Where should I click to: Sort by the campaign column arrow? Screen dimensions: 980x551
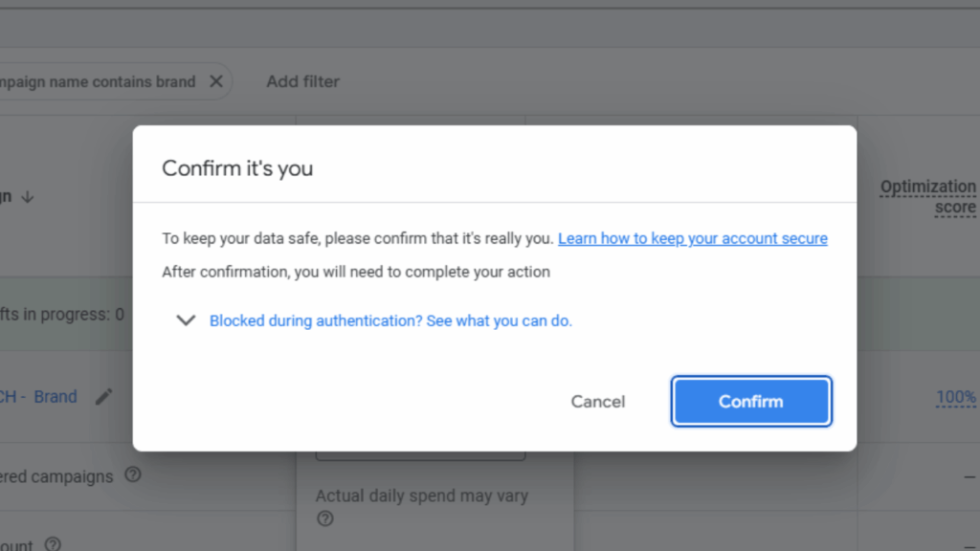point(28,197)
